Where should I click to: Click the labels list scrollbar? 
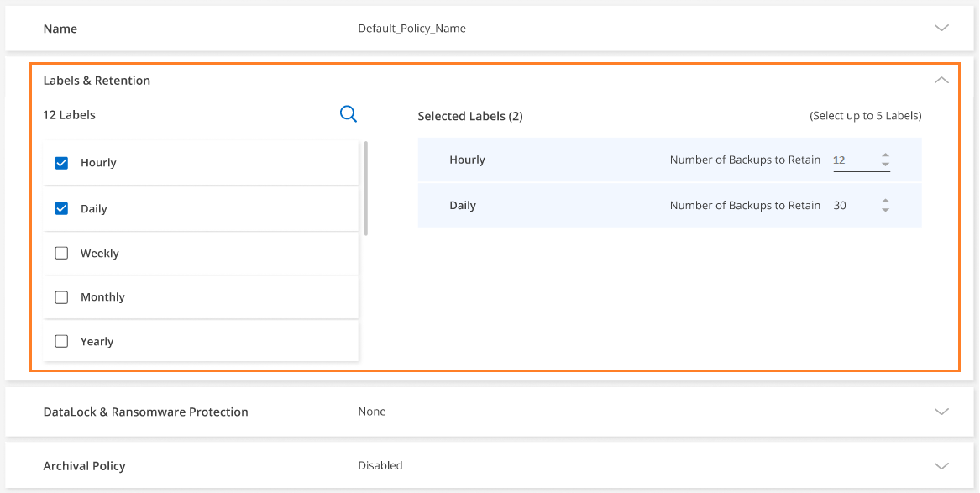[366, 188]
